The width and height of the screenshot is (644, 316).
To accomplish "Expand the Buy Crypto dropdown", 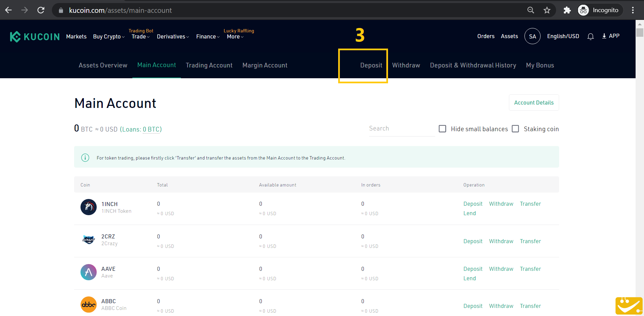I will (x=109, y=36).
